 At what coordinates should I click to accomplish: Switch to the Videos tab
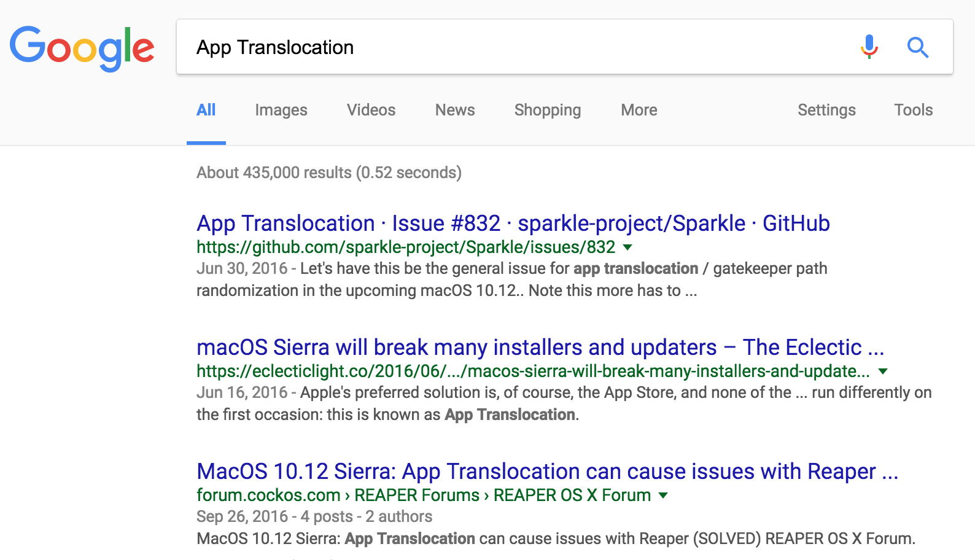pyautogui.click(x=371, y=110)
